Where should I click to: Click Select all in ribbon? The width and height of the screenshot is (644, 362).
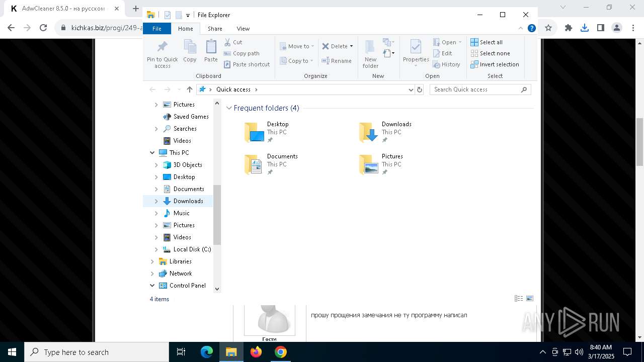click(486, 42)
